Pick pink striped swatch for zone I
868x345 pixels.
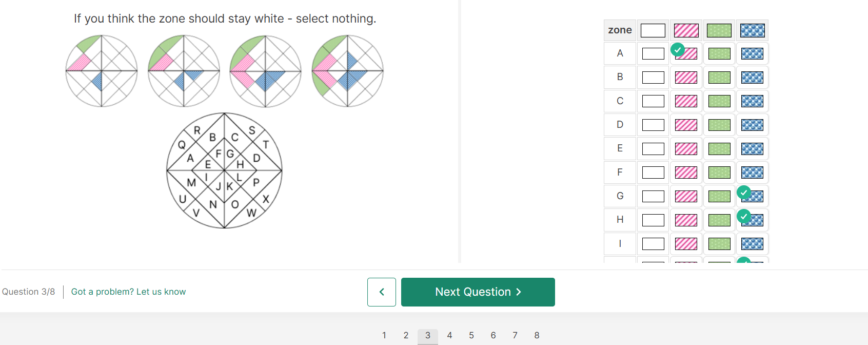pos(686,244)
